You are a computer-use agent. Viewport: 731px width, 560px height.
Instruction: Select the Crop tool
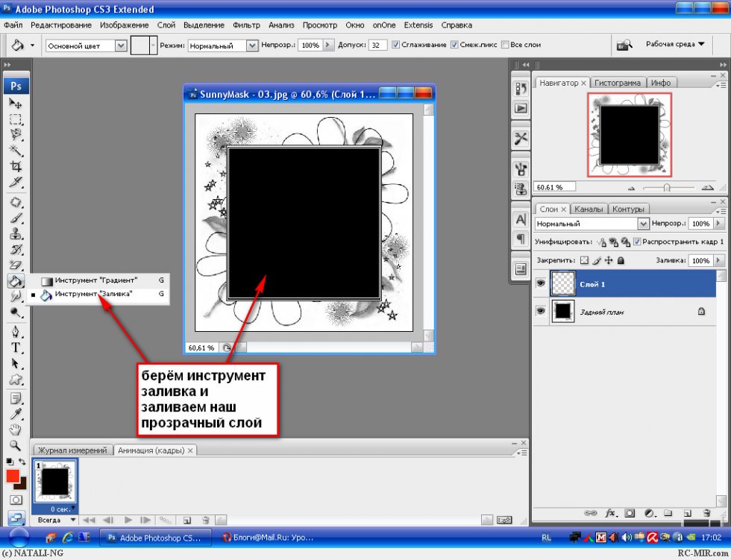(16, 166)
